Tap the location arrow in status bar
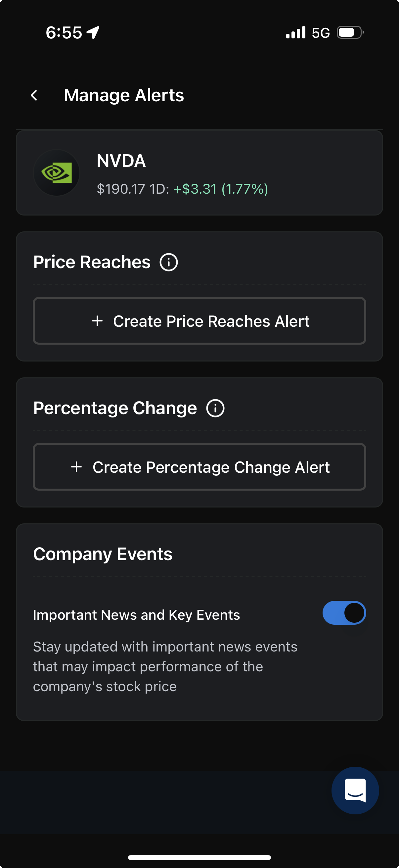 point(93,33)
